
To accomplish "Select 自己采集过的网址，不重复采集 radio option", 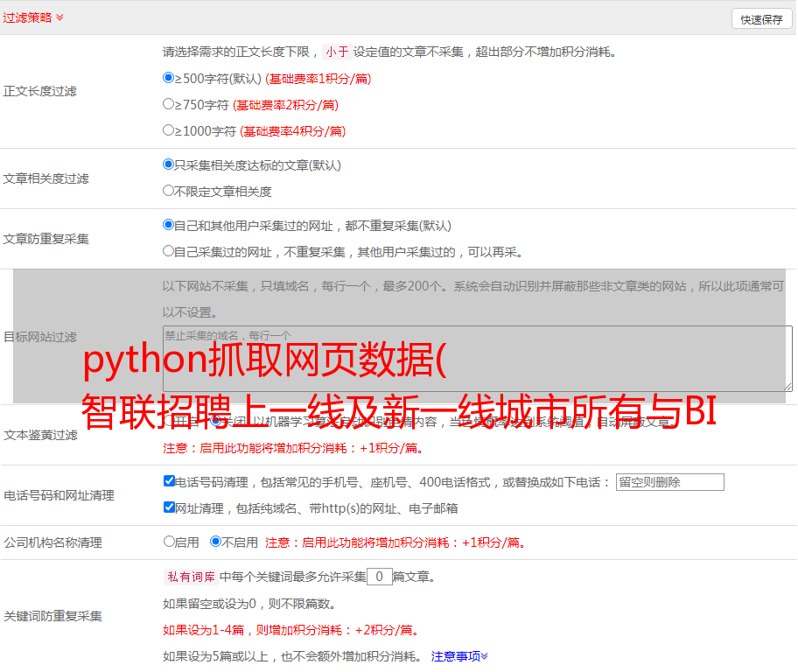I will 168,251.
